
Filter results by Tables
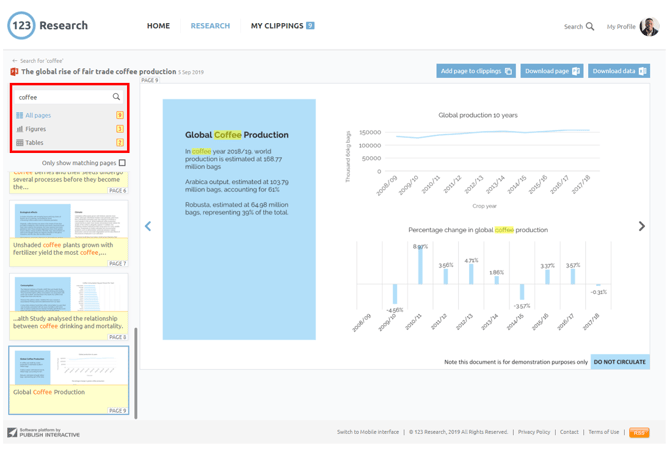click(35, 143)
